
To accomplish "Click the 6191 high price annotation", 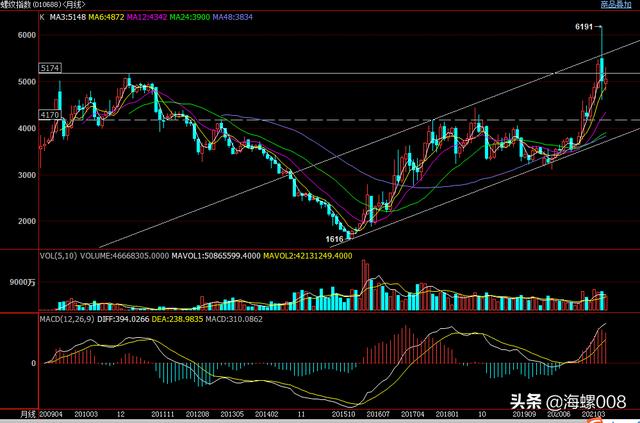I will click(x=588, y=25).
